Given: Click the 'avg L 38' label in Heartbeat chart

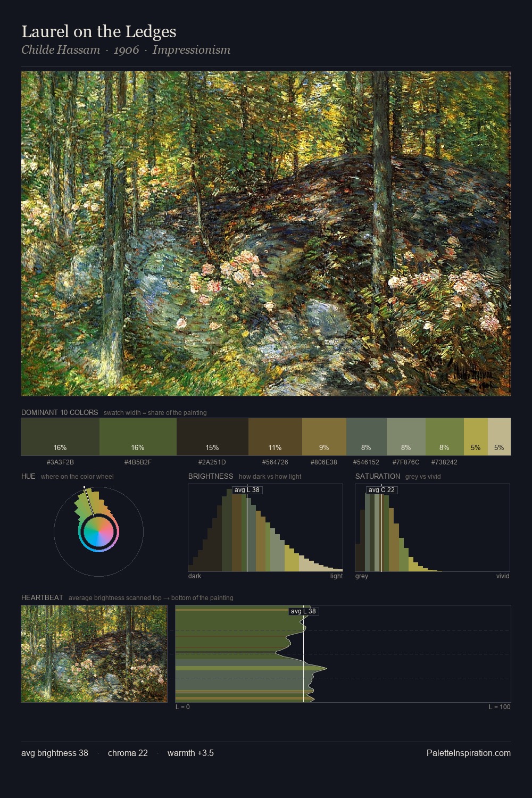Looking at the screenshot, I should tap(304, 611).
